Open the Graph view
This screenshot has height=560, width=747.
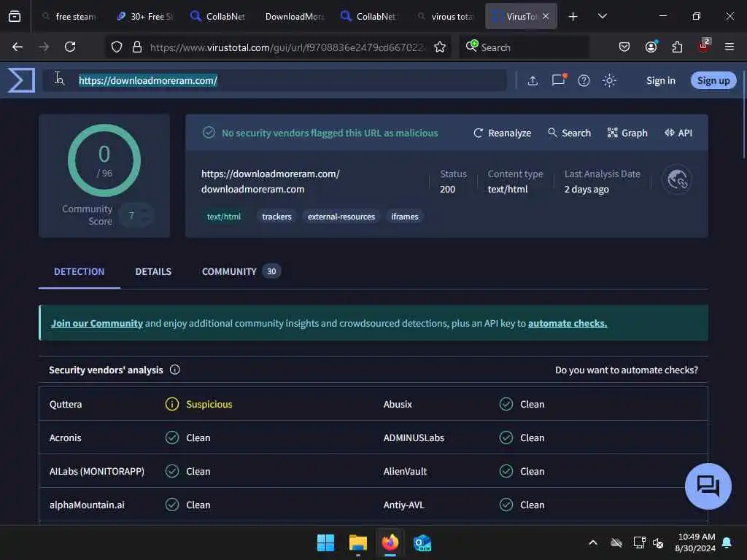[627, 133]
